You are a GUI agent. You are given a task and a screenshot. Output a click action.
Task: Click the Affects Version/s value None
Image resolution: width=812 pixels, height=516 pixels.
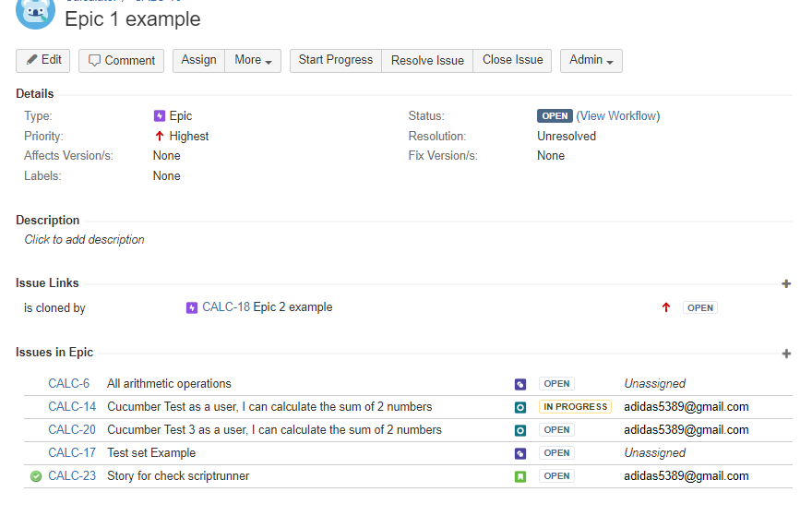tap(167, 156)
